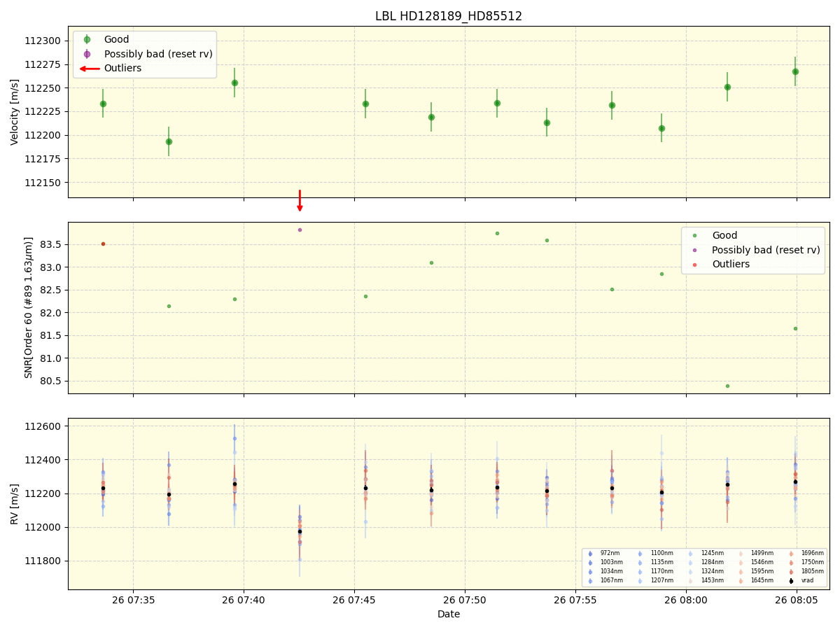The width and height of the screenshot is (840, 630).
Task: Click the 972nm legend entry
Action: (x=603, y=554)
